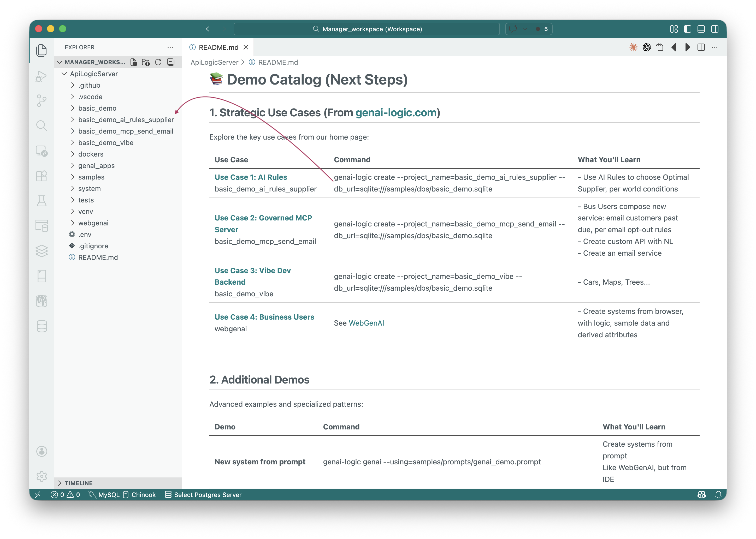The height and width of the screenshot is (539, 756).
Task: Refresh the Explorer file tree
Action: pyautogui.click(x=158, y=62)
